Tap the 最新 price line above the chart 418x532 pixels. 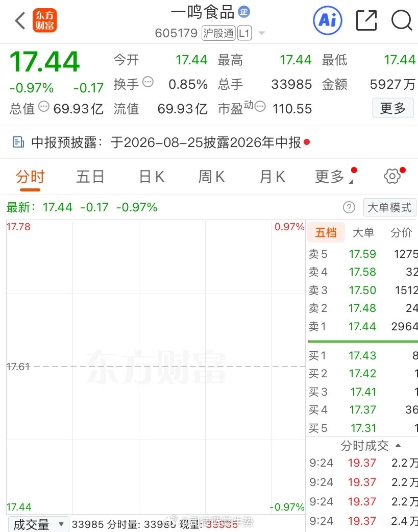pyautogui.click(x=82, y=207)
